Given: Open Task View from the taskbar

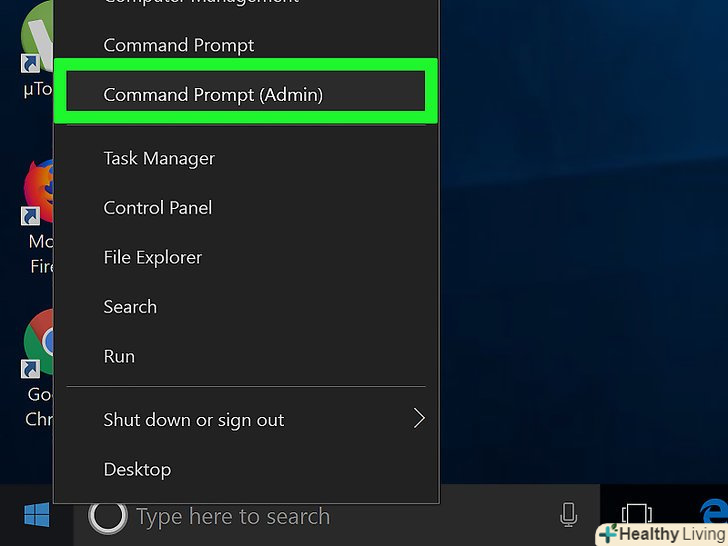Looking at the screenshot, I should (x=636, y=513).
